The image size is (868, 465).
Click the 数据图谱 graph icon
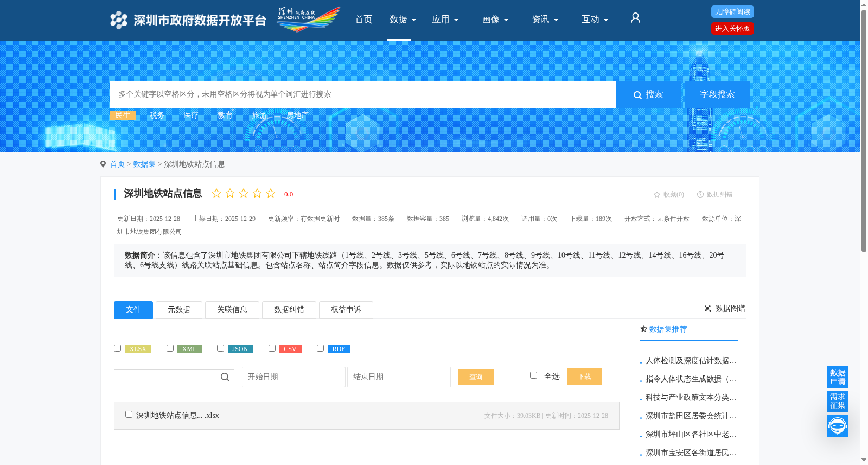(x=708, y=309)
